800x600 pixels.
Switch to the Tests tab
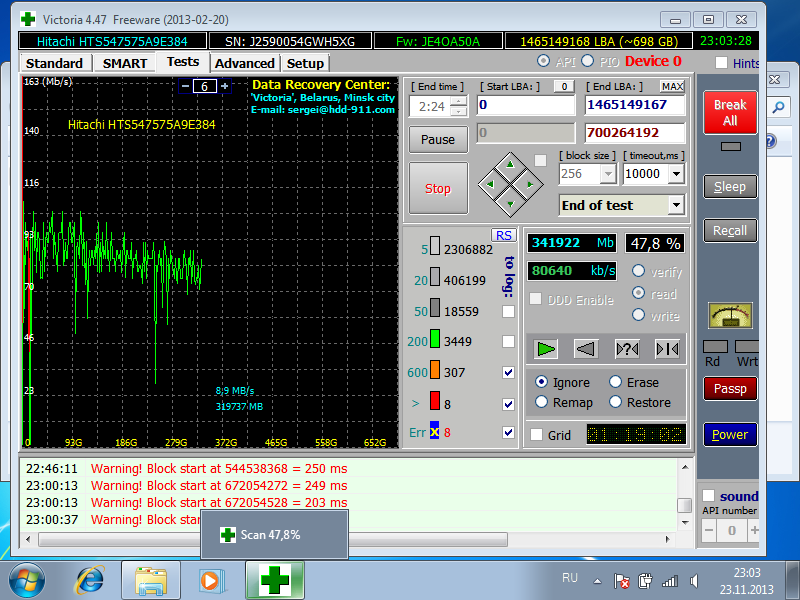[x=183, y=62]
